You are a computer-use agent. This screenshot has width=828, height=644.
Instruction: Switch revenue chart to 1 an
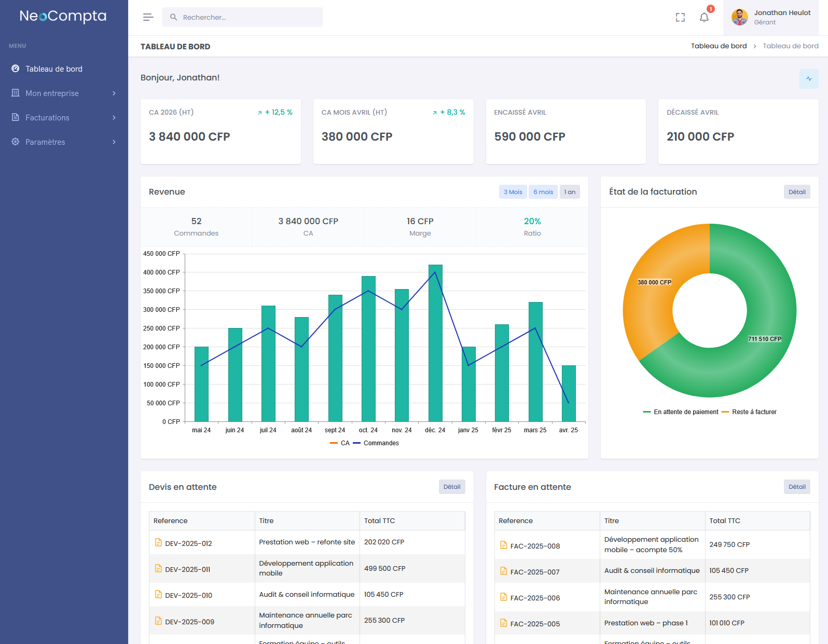click(570, 192)
